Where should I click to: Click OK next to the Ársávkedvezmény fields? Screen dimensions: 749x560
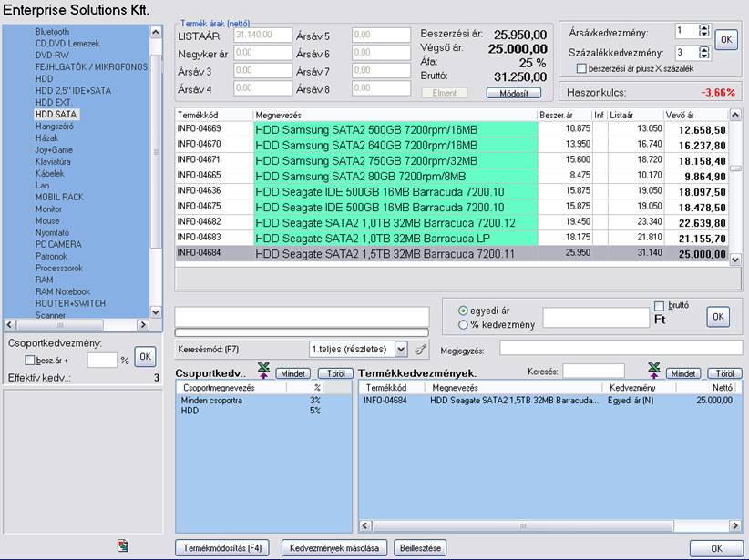pyautogui.click(x=726, y=40)
